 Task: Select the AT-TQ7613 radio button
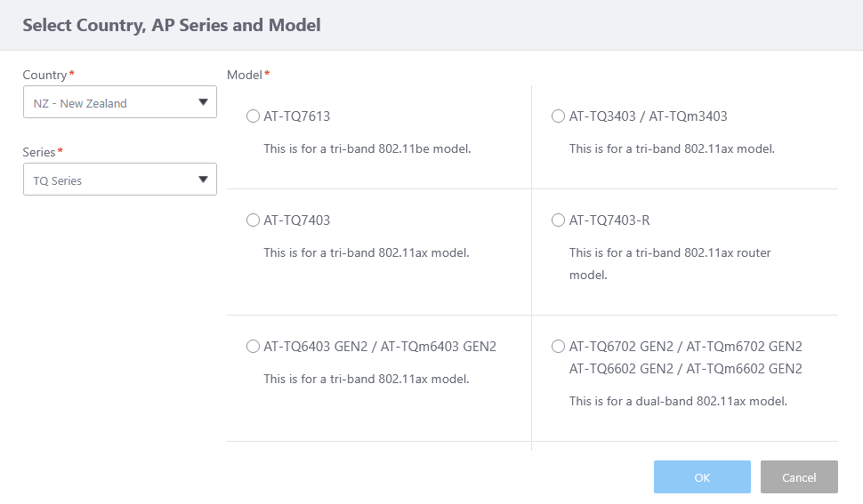[253, 116]
